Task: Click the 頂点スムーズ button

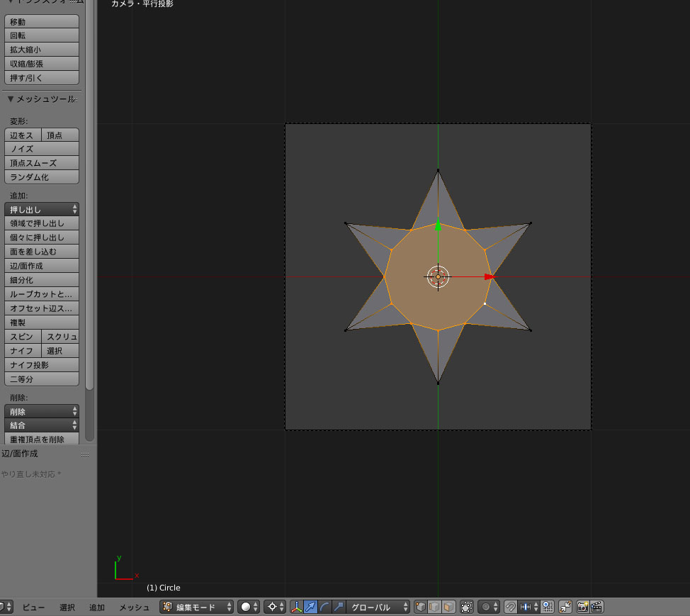Action: tap(42, 163)
